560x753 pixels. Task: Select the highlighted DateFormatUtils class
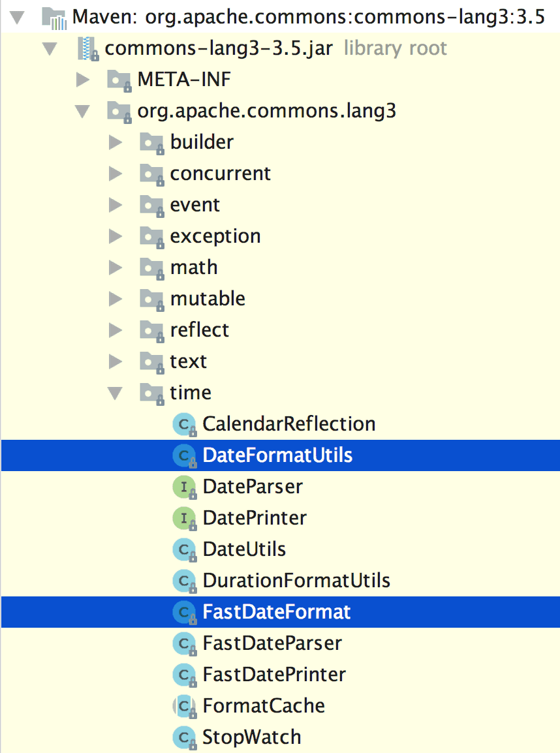[x=277, y=455]
